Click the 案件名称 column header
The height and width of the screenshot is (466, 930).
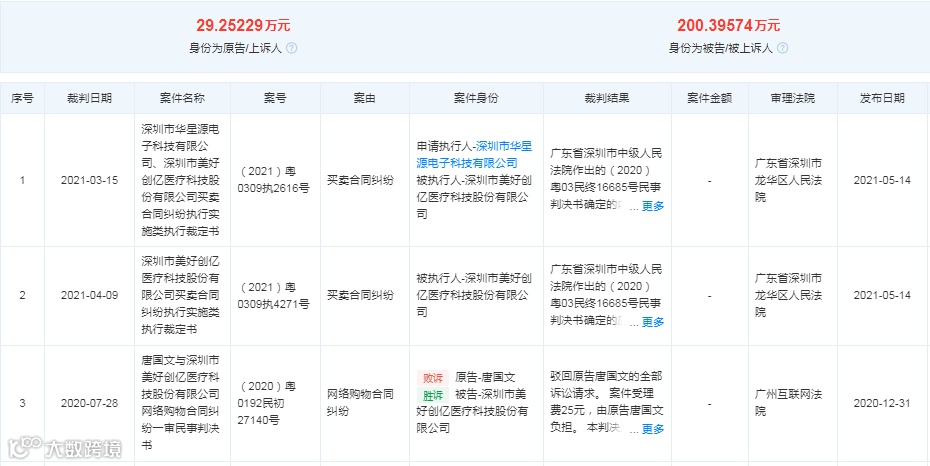(x=183, y=98)
